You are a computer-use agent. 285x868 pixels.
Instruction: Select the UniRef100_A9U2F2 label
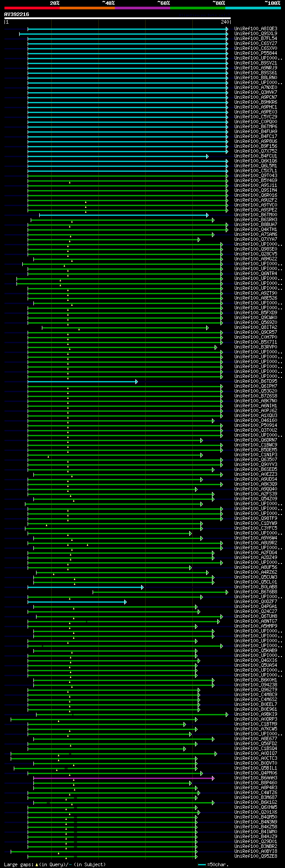pyautogui.click(x=256, y=200)
